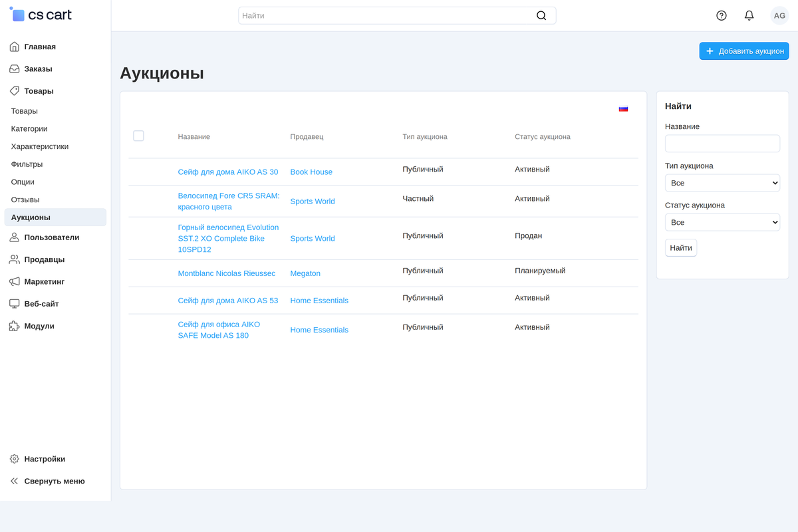Viewport: 798px width, 532px height.
Task: Open the Статус аукциона dropdown
Action: (x=722, y=222)
